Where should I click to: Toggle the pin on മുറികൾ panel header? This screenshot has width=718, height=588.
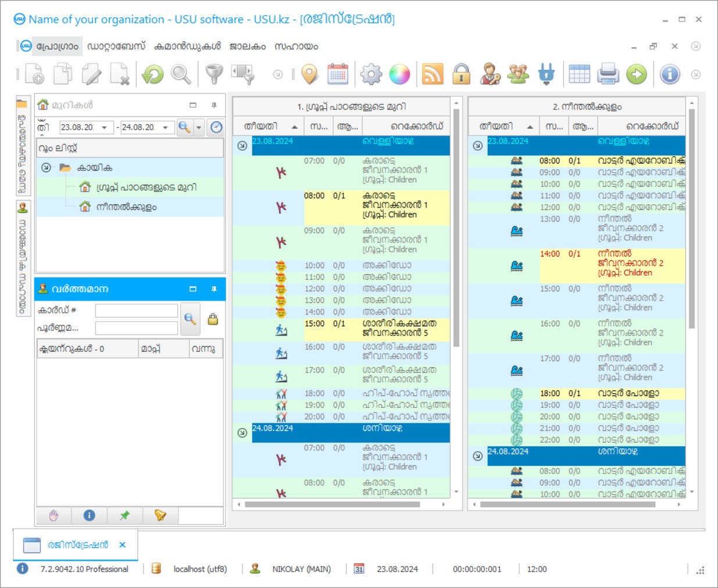click(214, 105)
